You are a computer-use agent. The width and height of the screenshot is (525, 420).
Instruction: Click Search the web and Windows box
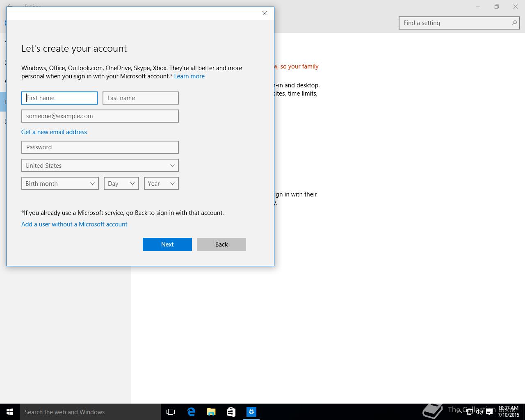[90, 412]
